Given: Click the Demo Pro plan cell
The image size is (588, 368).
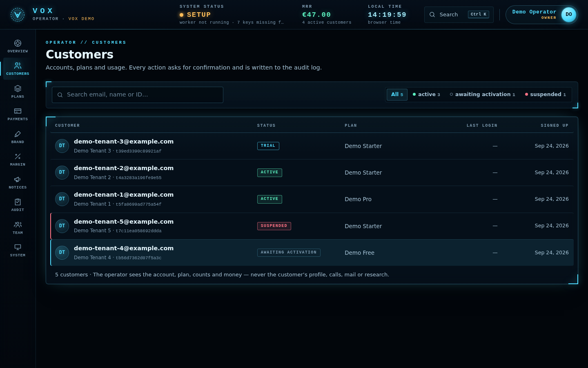Looking at the screenshot, I should [358, 199].
